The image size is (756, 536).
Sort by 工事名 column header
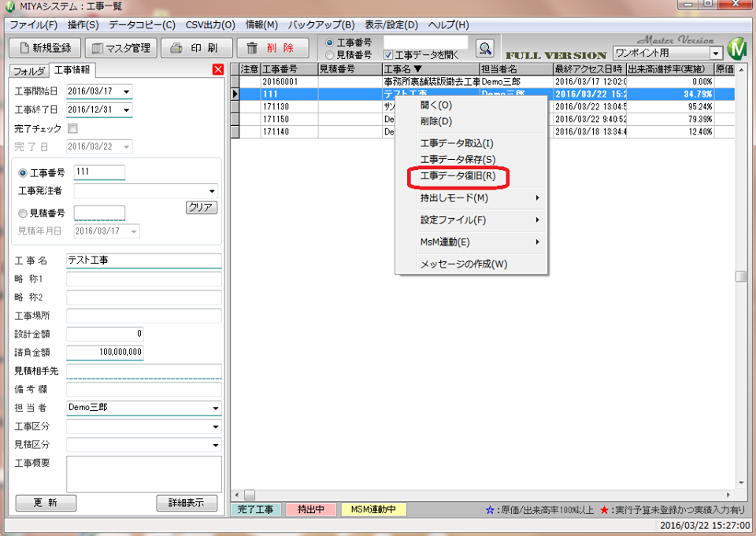click(x=431, y=69)
